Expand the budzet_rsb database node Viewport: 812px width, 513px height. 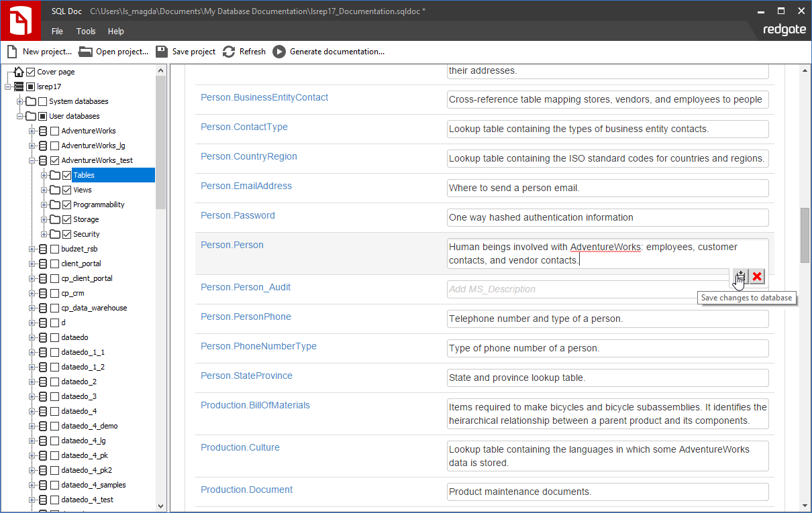(32, 249)
